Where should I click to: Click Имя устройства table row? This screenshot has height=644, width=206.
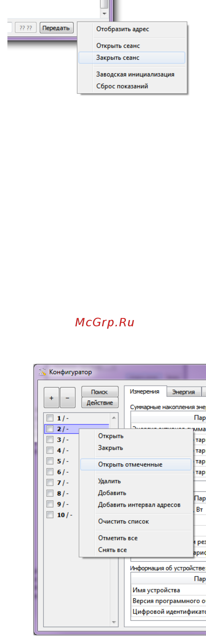[x=169, y=590]
